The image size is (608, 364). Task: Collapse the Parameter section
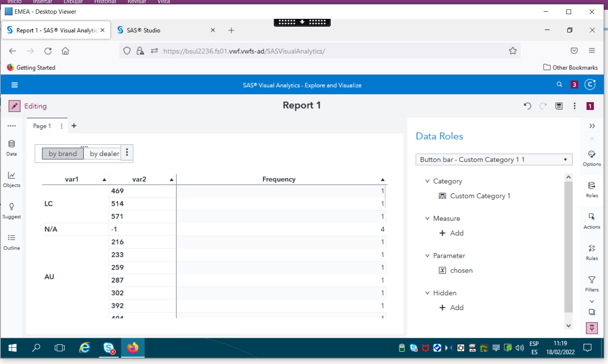coord(427,255)
